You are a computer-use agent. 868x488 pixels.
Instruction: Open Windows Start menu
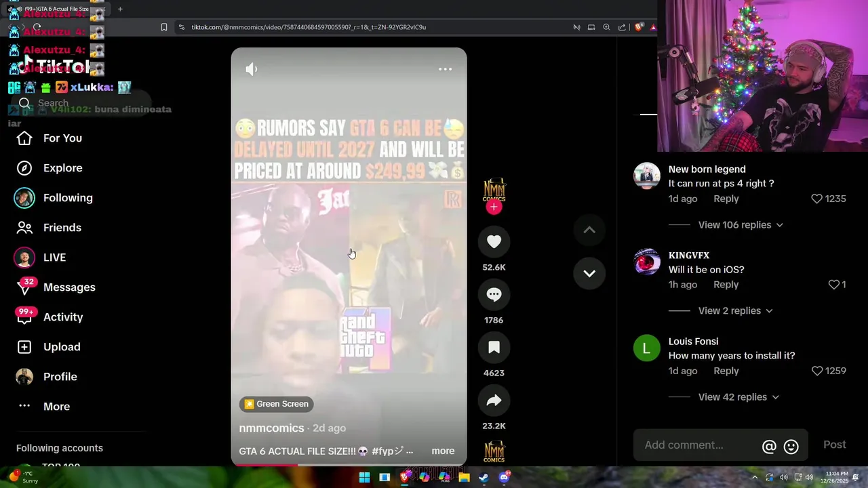click(x=364, y=477)
